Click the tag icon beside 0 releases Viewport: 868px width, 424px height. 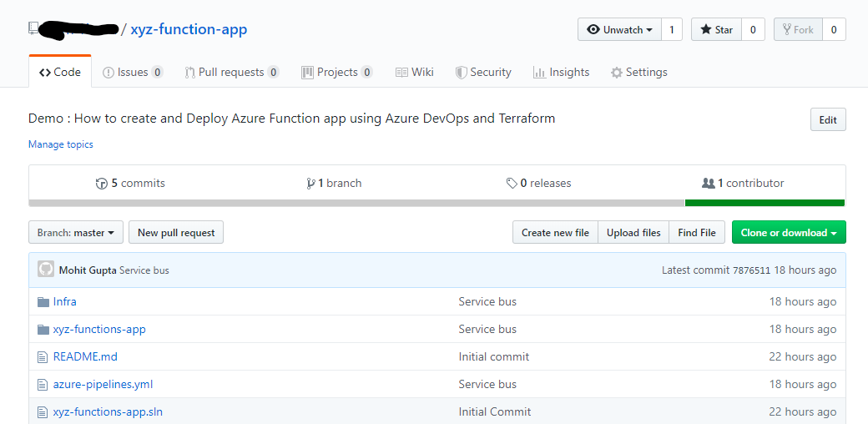click(512, 184)
